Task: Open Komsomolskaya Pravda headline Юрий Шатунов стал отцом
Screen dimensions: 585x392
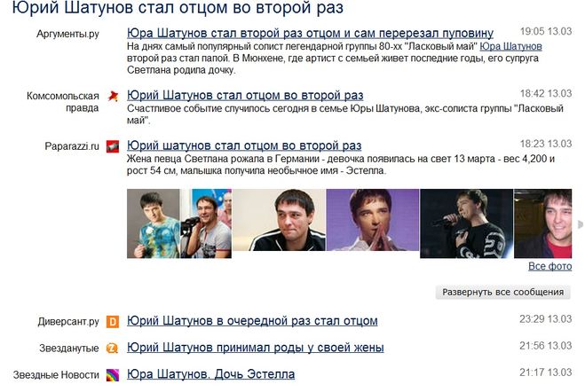Action: 245,96
